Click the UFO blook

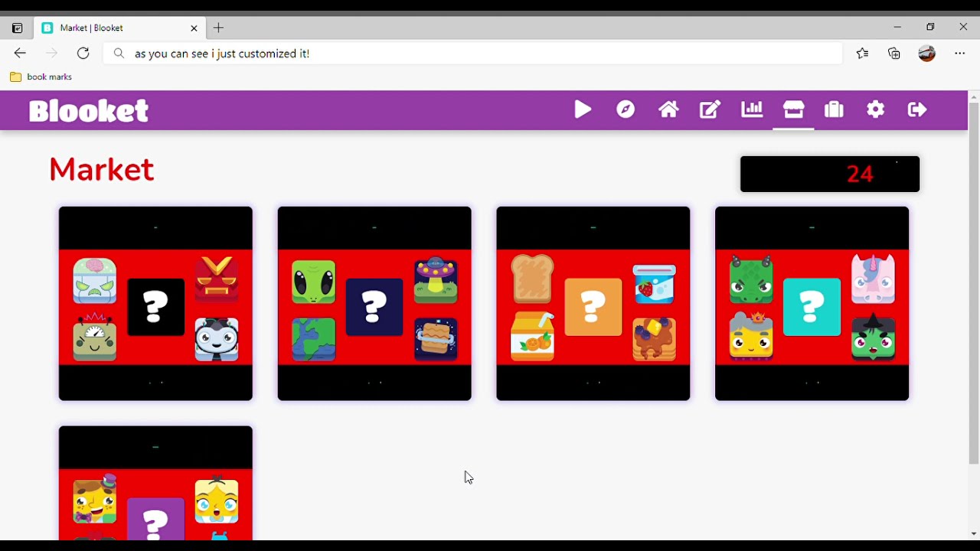(x=436, y=280)
